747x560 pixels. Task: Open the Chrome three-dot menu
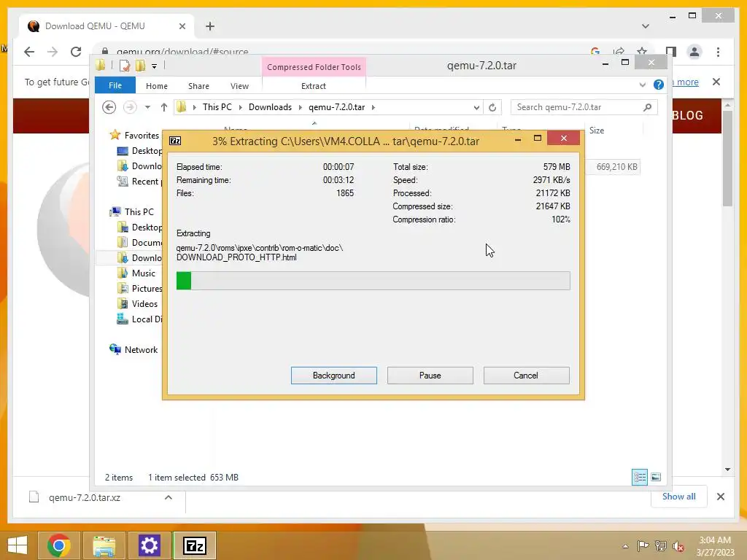click(x=718, y=52)
